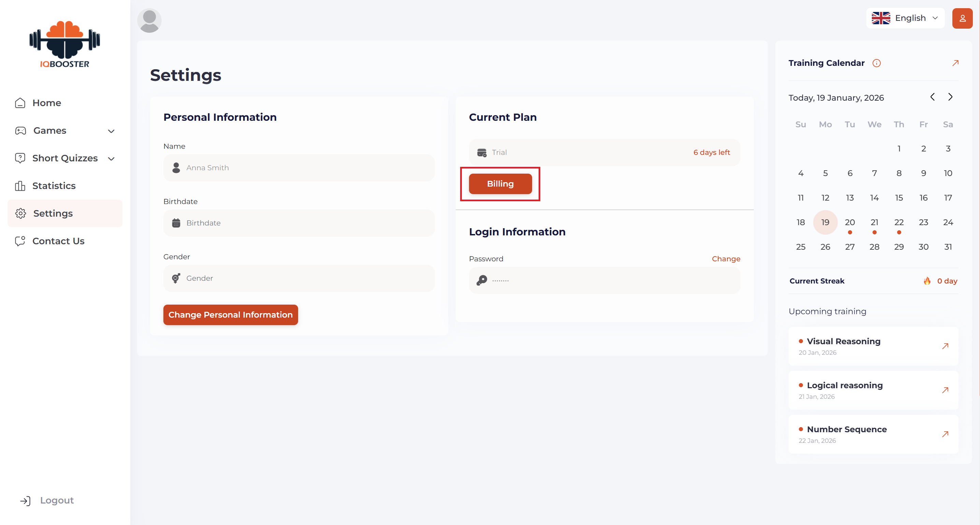Click the profile avatar picture
The image size is (980, 525).
tap(149, 20)
